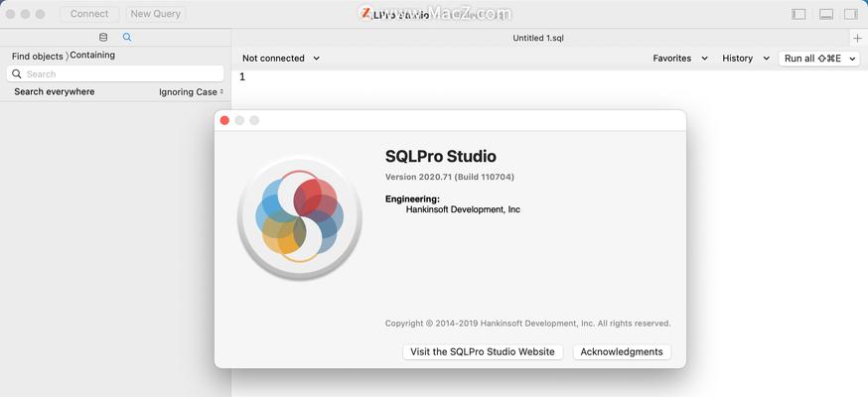Open the Favorites dropdown
The width and height of the screenshot is (868, 397).
pyautogui.click(x=680, y=58)
